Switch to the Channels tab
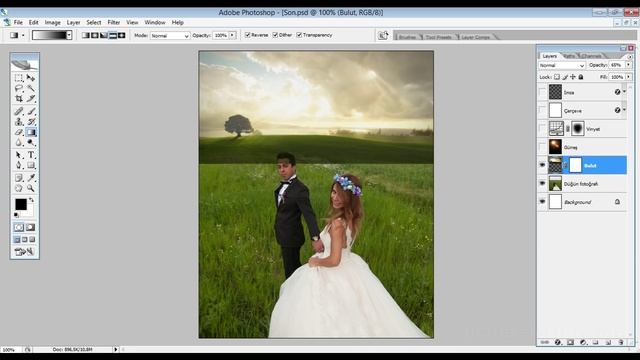 coord(591,56)
